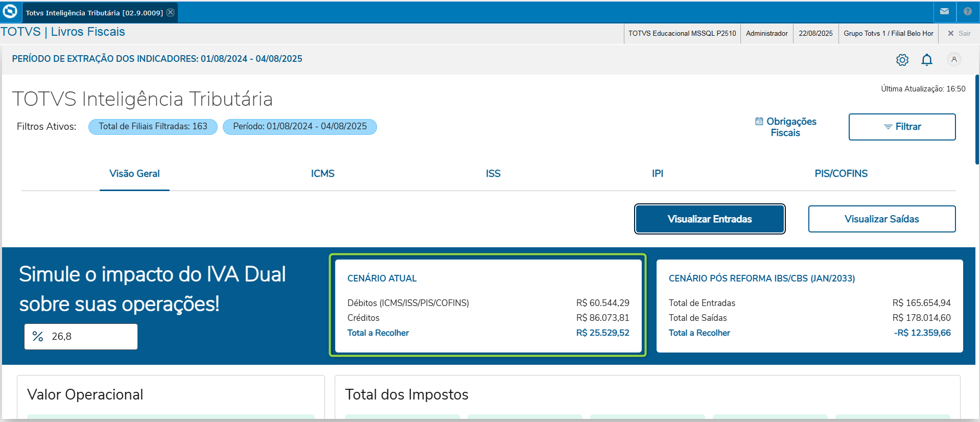Click the -R$ 12.359,66 value
Viewport: 980px width, 422px height.
tap(922, 333)
